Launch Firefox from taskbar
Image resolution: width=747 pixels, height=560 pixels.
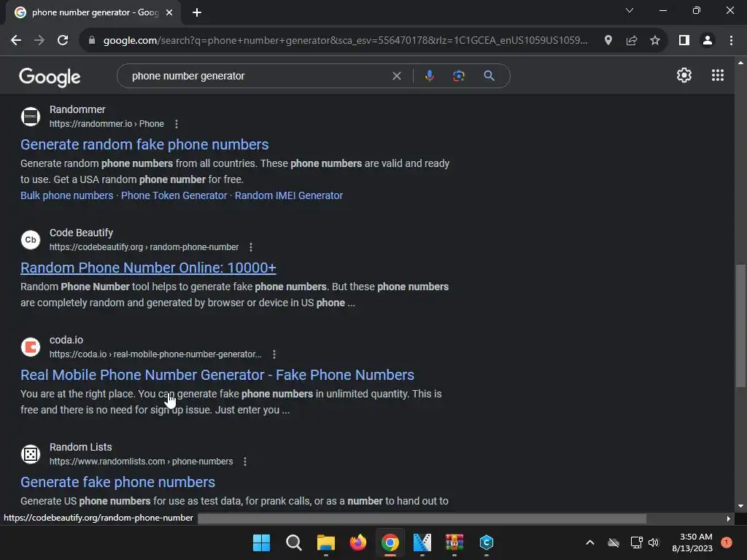(357, 542)
